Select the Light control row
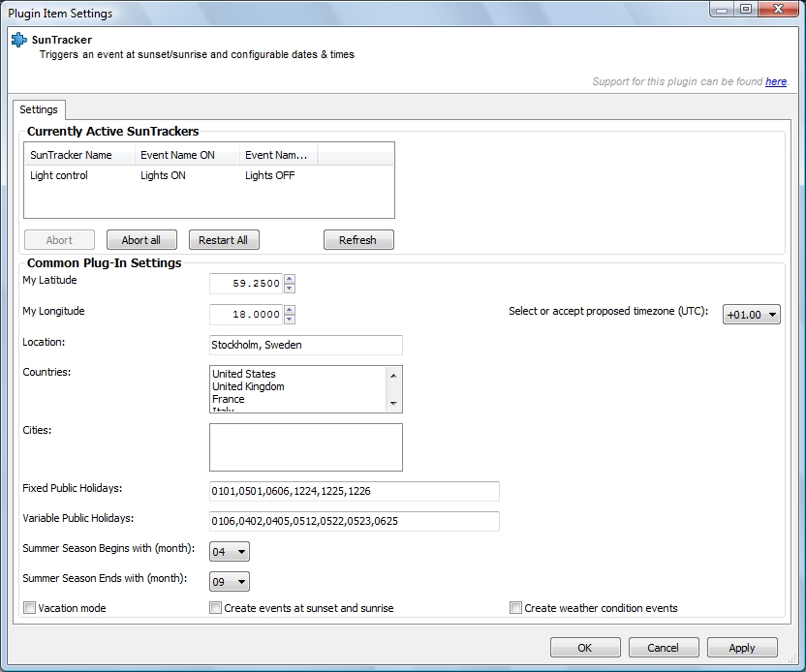This screenshot has width=806, height=672. [208, 175]
